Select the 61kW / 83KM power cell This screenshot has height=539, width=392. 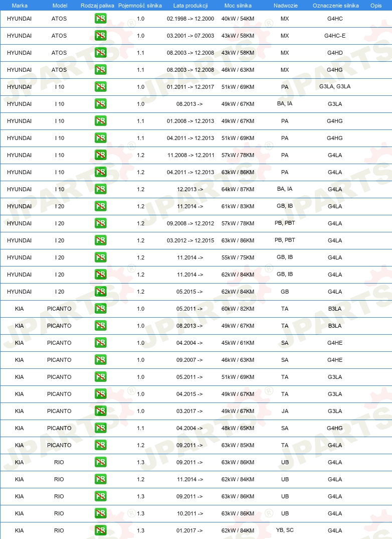coord(238,206)
